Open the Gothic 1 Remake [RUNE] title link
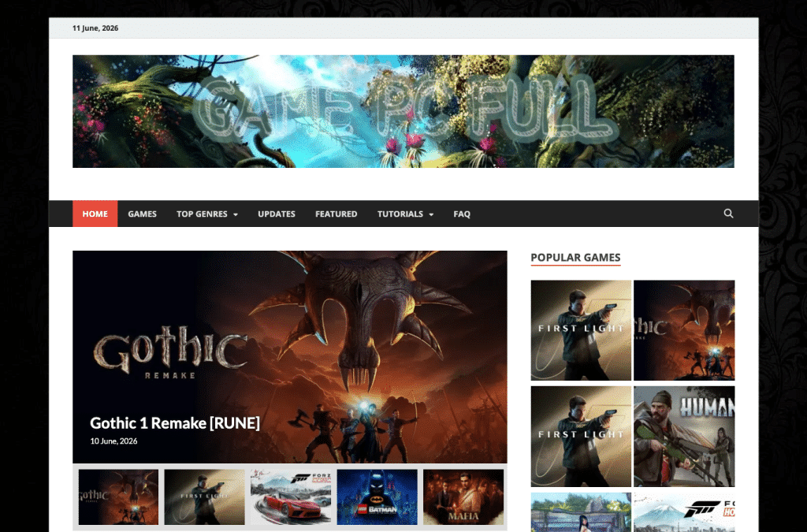Image resolution: width=807 pixels, height=532 pixels. (x=175, y=423)
